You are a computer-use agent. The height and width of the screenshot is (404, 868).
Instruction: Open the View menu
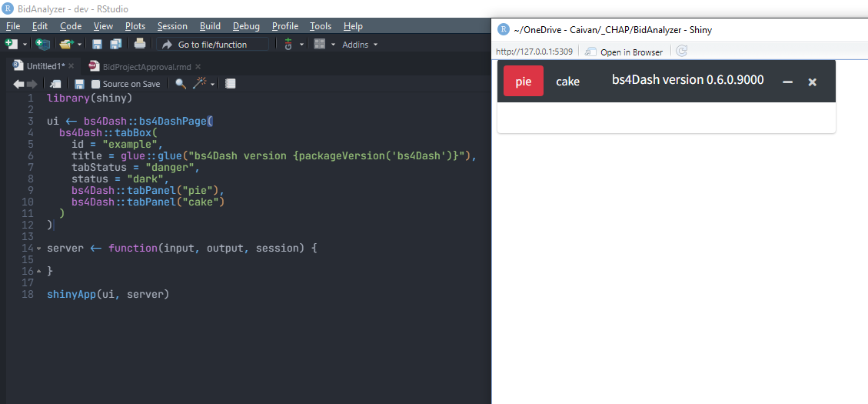click(104, 26)
